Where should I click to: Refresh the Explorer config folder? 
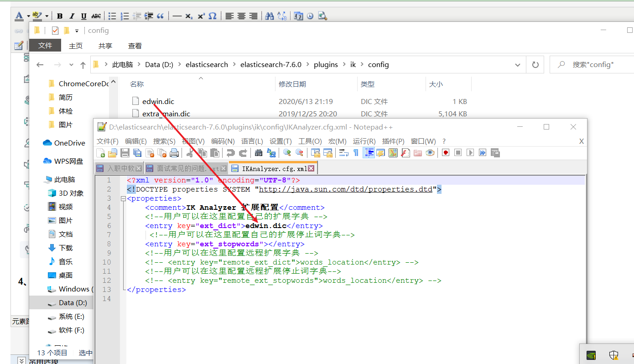[x=535, y=65]
